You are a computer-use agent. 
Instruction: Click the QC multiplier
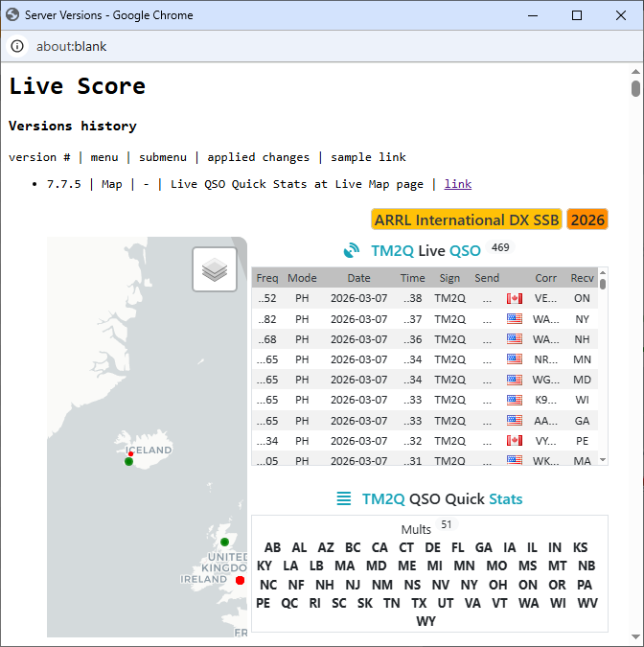tap(289, 603)
